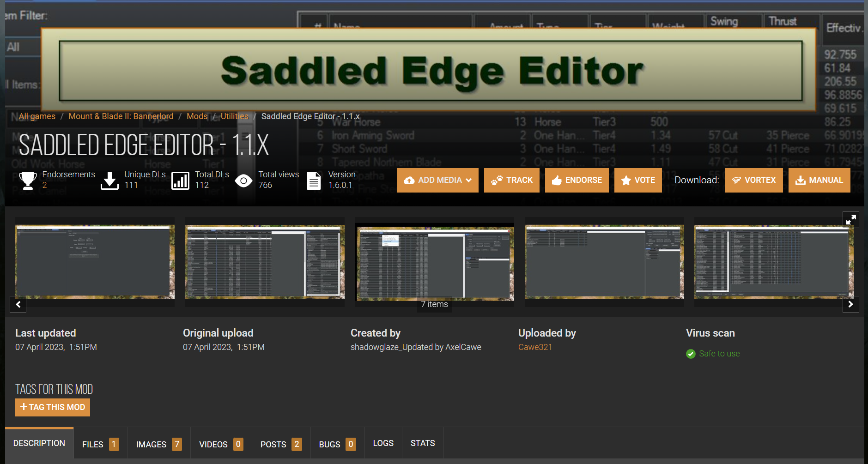Vote for this mod
868x464 pixels.
tap(638, 180)
